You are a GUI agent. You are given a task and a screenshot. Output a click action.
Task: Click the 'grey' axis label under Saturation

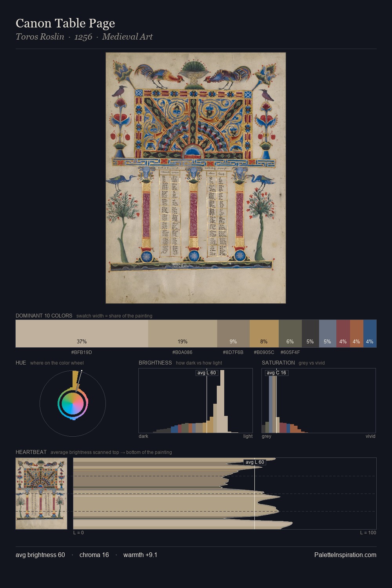[x=267, y=436]
